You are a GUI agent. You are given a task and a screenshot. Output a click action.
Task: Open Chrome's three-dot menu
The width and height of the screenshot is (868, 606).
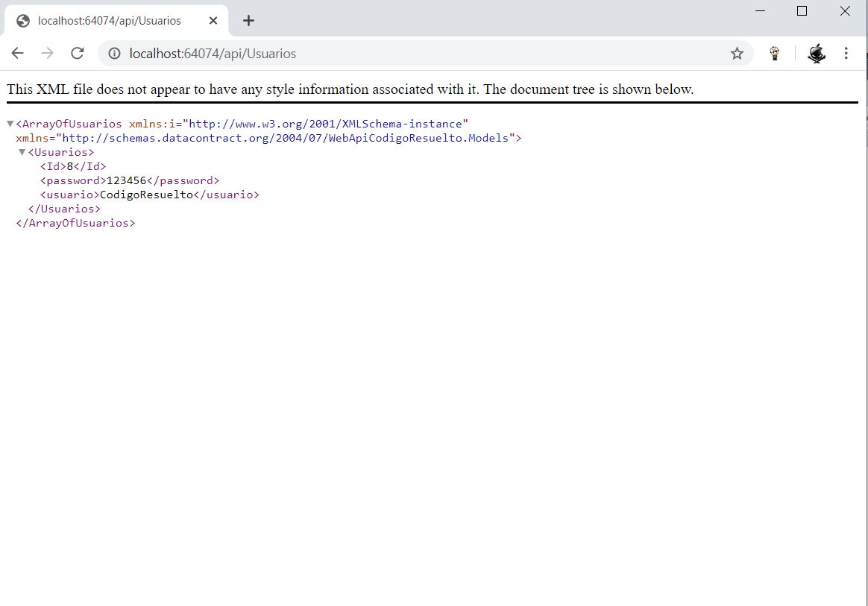tap(846, 53)
